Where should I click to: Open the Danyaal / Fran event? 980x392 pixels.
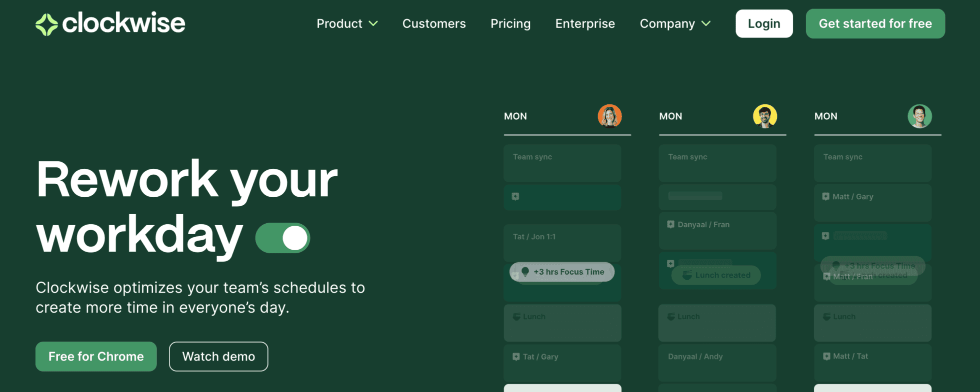coord(717,231)
